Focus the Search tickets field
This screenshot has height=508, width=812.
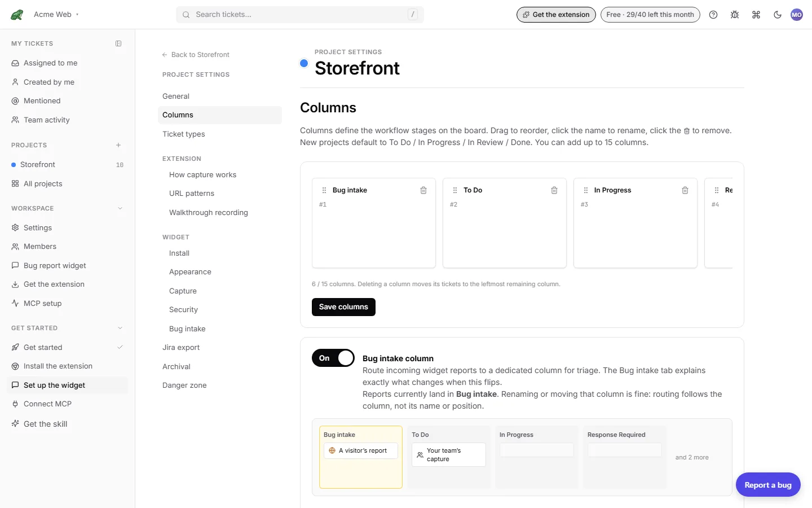(x=300, y=15)
